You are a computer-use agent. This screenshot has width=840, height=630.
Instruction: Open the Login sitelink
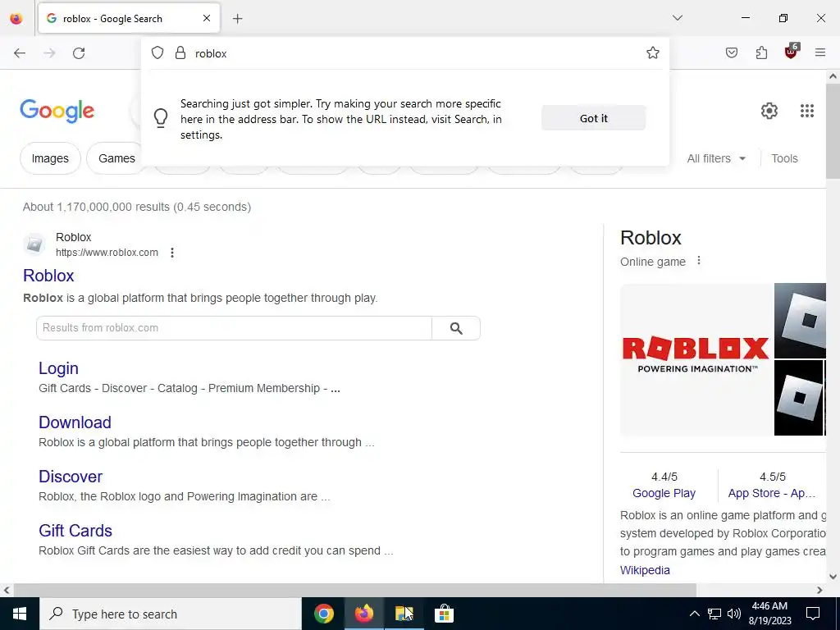click(x=58, y=368)
